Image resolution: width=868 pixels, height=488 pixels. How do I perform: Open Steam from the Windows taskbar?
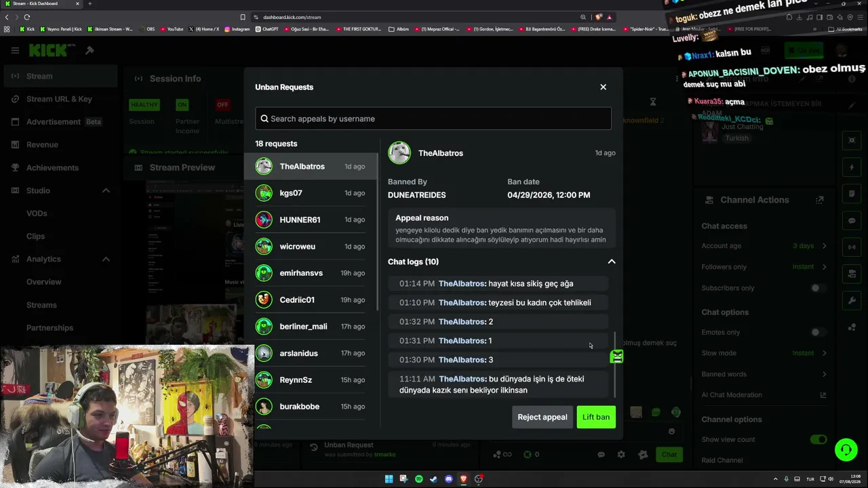pos(433,479)
